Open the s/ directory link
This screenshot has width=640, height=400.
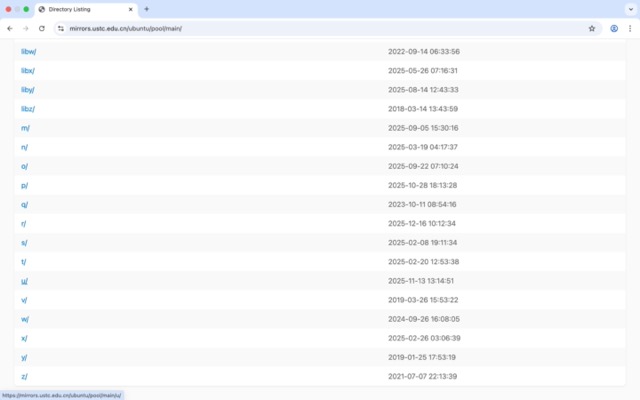coord(24,242)
